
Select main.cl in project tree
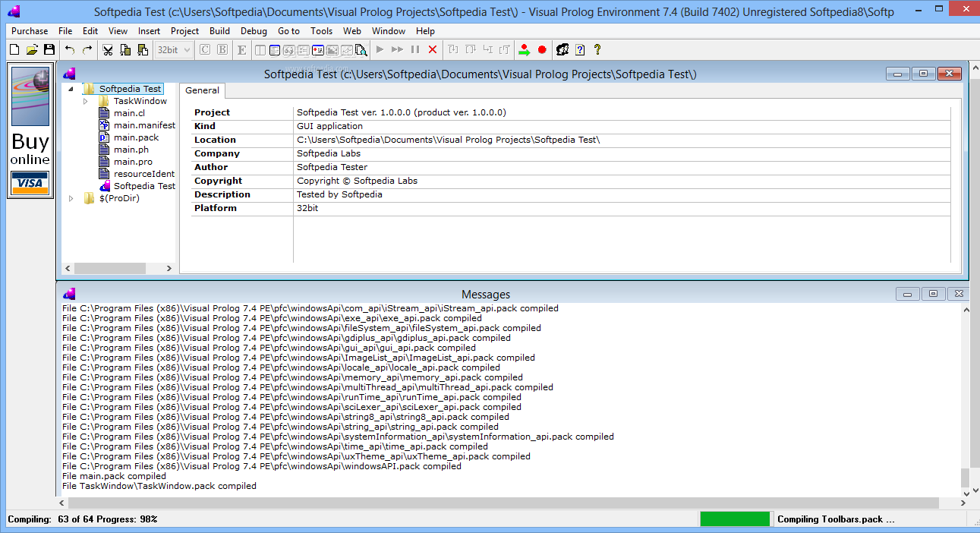tap(129, 113)
